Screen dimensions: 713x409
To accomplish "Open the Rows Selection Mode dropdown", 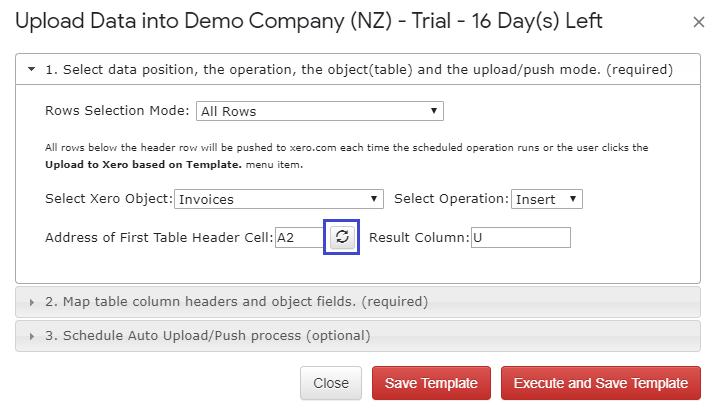I will [x=320, y=111].
